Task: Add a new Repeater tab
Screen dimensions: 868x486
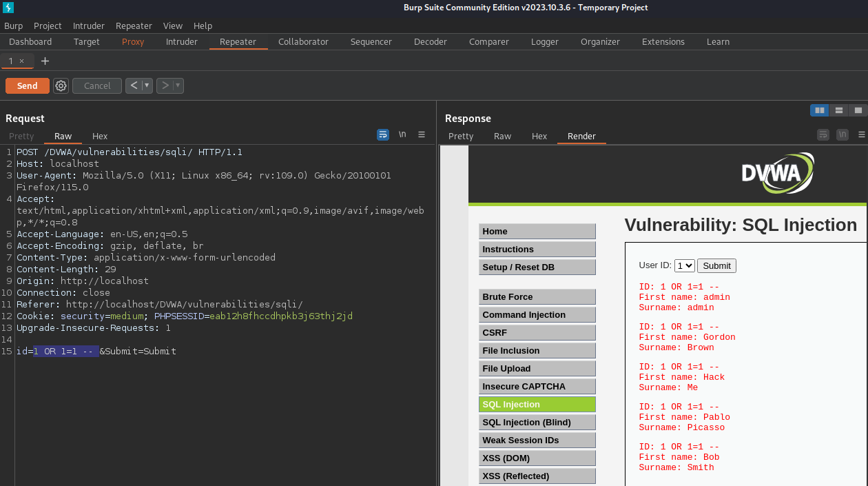Action: pyautogui.click(x=45, y=61)
